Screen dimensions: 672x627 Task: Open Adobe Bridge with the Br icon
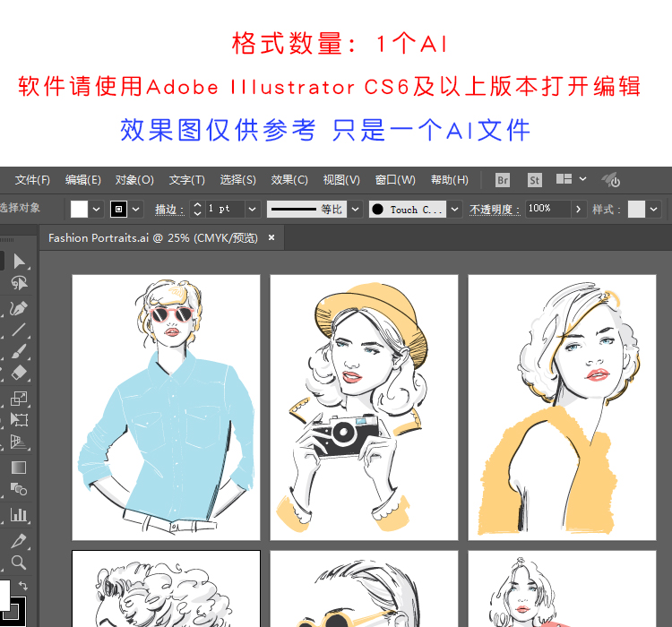pyautogui.click(x=503, y=180)
